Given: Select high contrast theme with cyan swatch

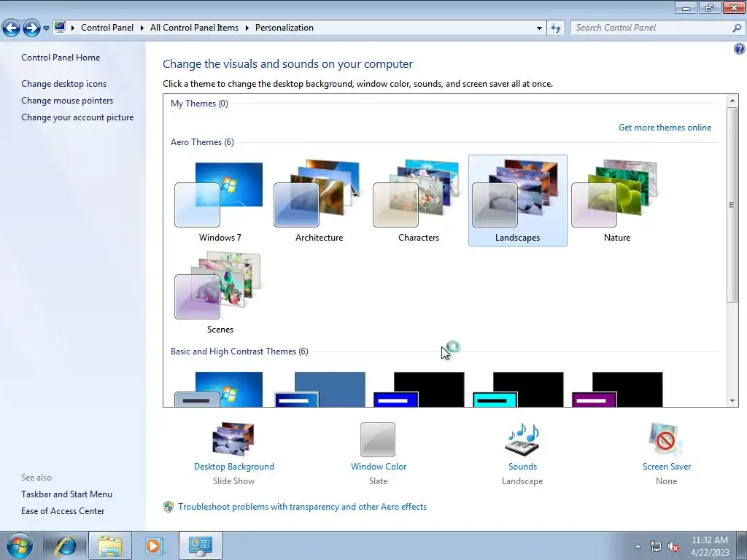Looking at the screenshot, I should 519,389.
